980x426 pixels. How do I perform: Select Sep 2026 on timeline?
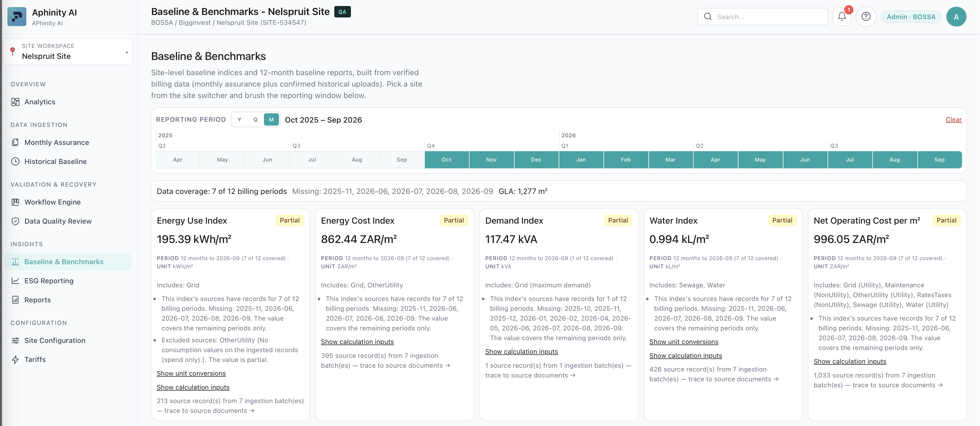point(939,160)
